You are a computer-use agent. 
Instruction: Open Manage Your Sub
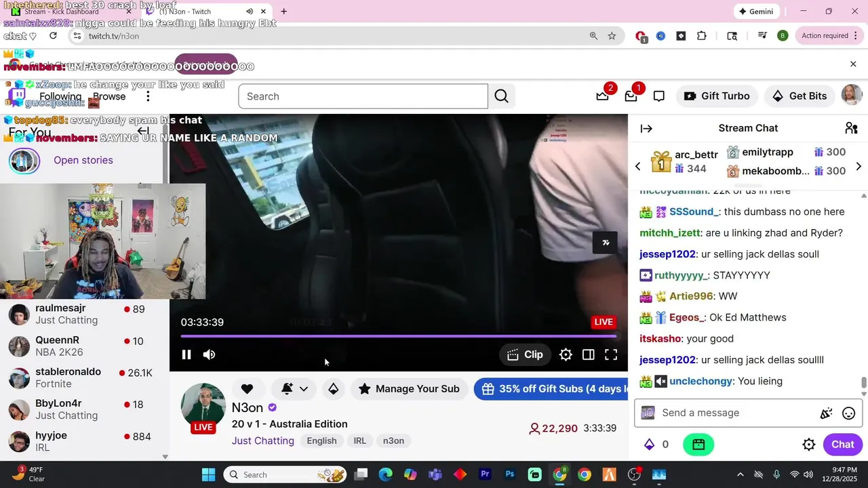tap(409, 388)
